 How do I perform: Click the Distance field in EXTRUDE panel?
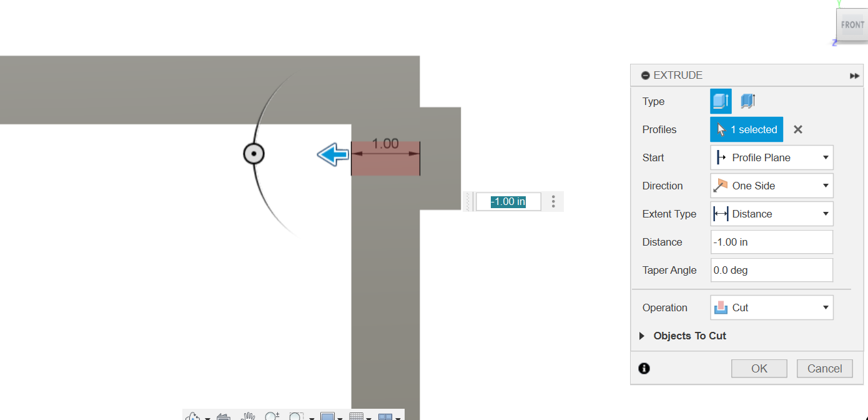pos(772,242)
